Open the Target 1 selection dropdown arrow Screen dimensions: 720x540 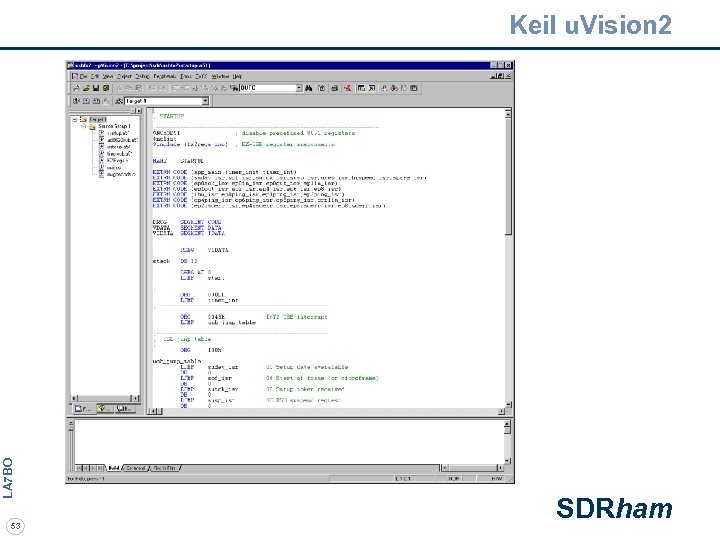pyautogui.click(x=205, y=101)
